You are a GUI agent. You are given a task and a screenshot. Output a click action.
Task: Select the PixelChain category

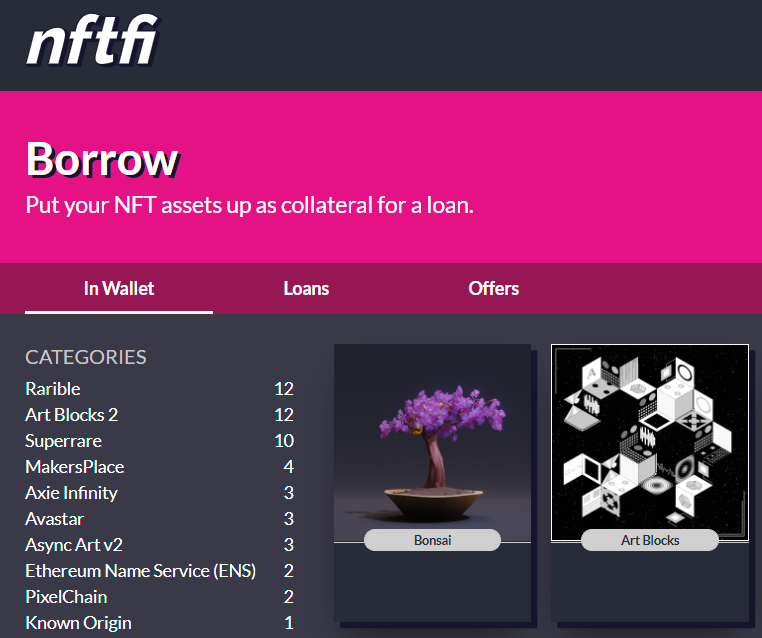66,597
